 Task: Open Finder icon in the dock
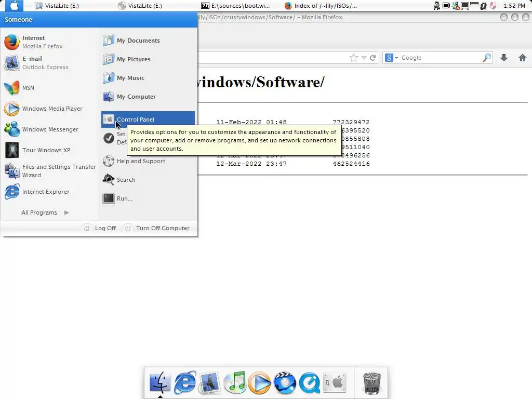(x=160, y=382)
